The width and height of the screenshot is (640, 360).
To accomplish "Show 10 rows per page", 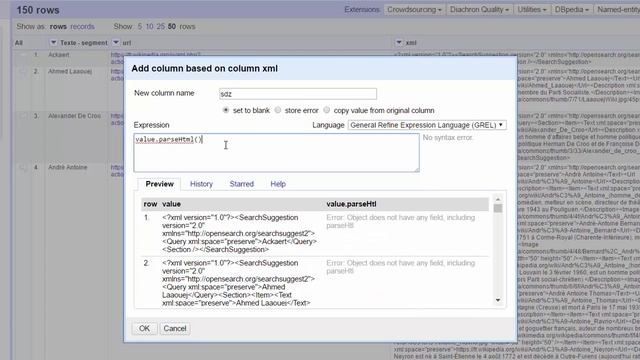I will (149, 27).
